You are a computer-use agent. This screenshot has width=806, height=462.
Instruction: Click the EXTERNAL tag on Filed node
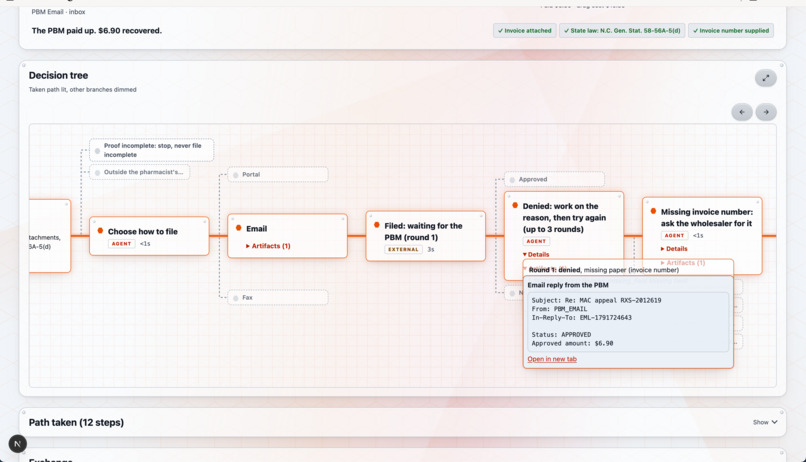pyautogui.click(x=404, y=249)
